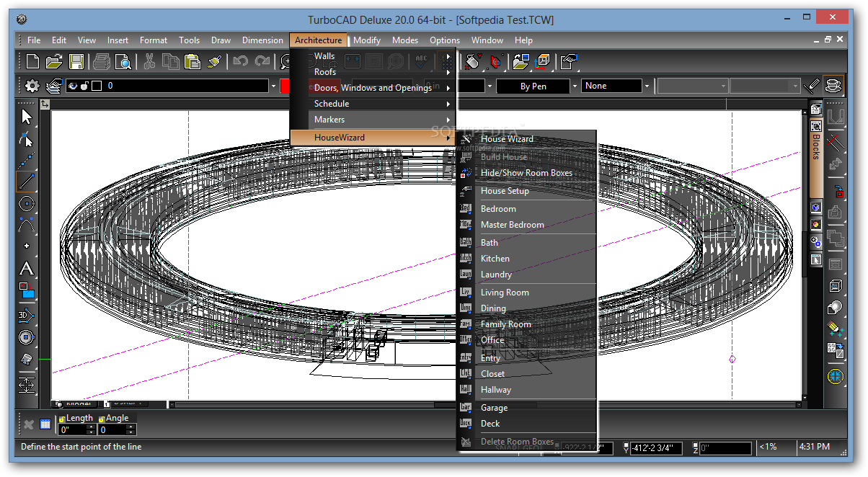Screen dimensions: 868x477
Task: Save the drawing with the floppy disk icon
Action: tap(76, 62)
